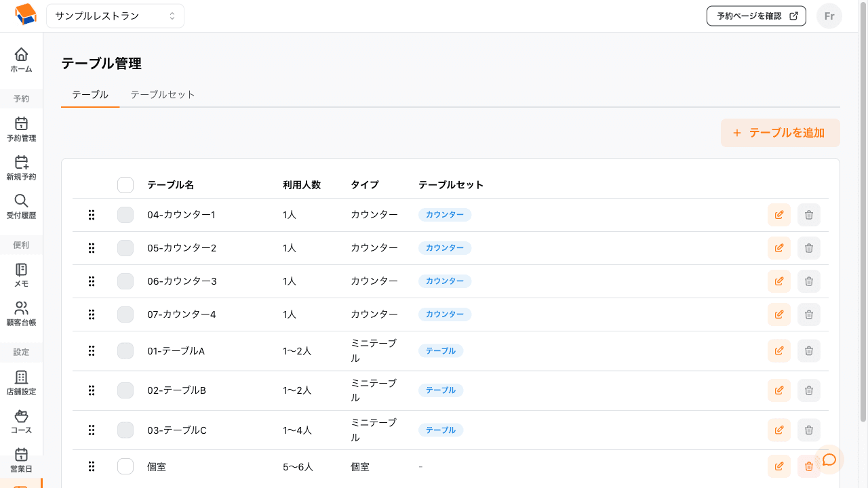The image size is (868, 488).
Task: Select the テーブル tab
Action: pyautogui.click(x=90, y=95)
